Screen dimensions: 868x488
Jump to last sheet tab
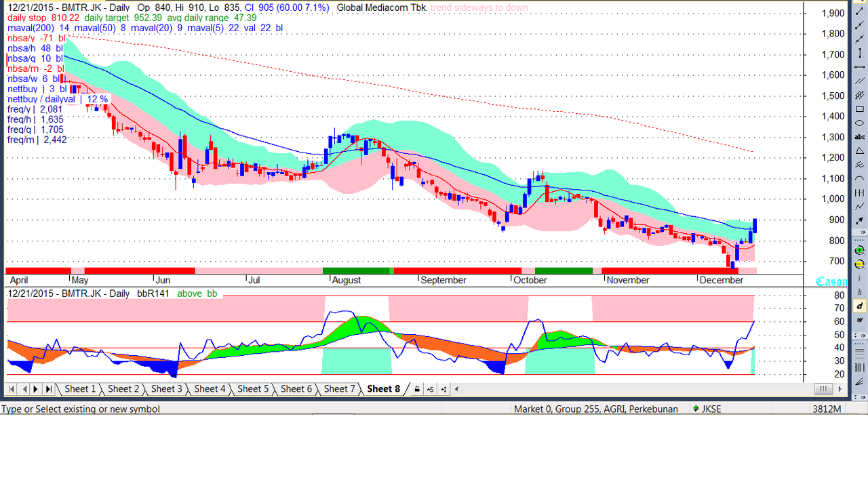pos(48,389)
